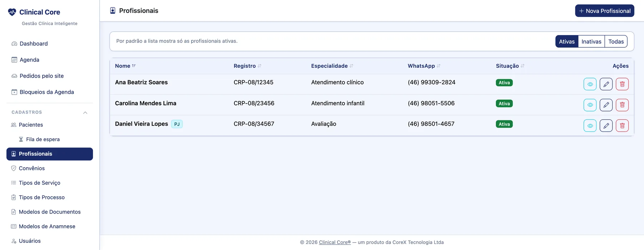Sort table by Situação column
Viewport: 644px width, 250px height.
tap(510, 66)
